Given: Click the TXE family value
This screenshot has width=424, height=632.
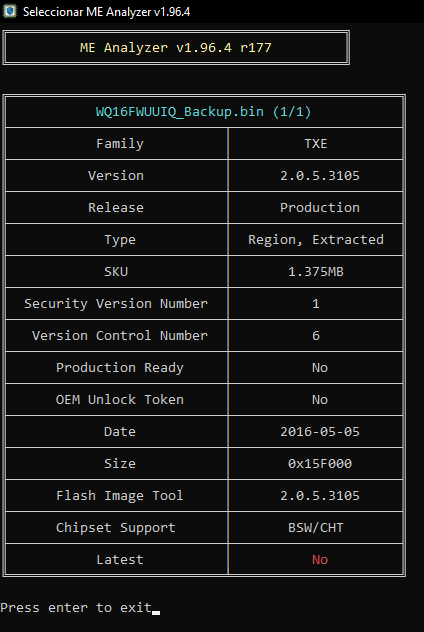Looking at the screenshot, I should [316, 143].
